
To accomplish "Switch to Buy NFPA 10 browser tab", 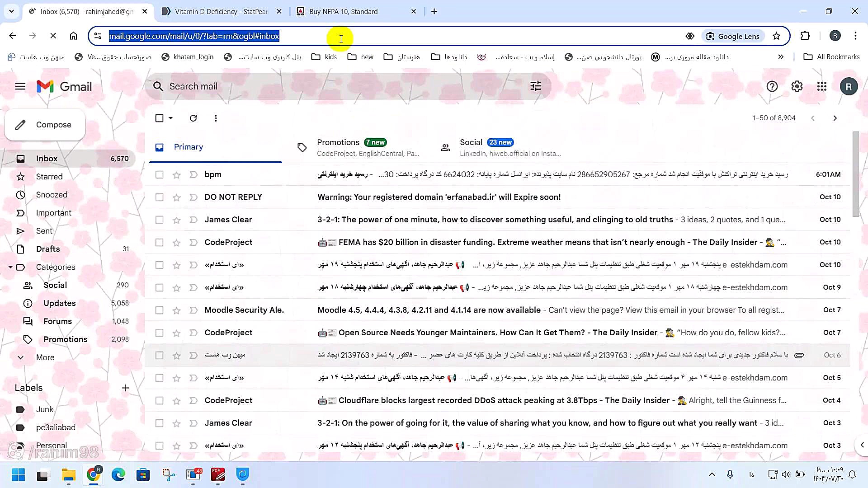I will pos(356,11).
